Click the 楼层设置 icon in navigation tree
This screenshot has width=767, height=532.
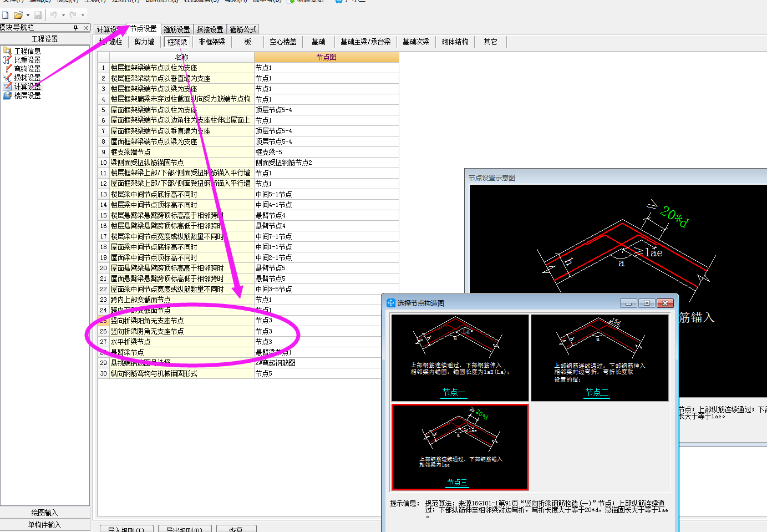[7, 95]
